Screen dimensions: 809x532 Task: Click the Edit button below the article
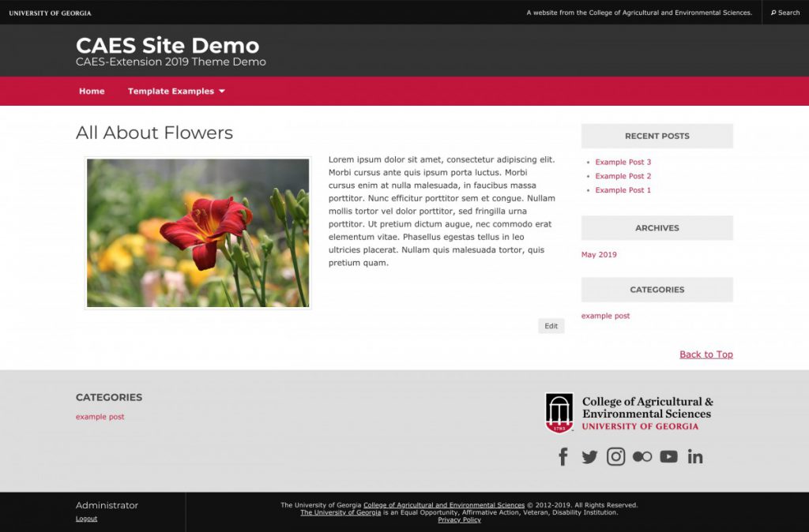tap(551, 326)
